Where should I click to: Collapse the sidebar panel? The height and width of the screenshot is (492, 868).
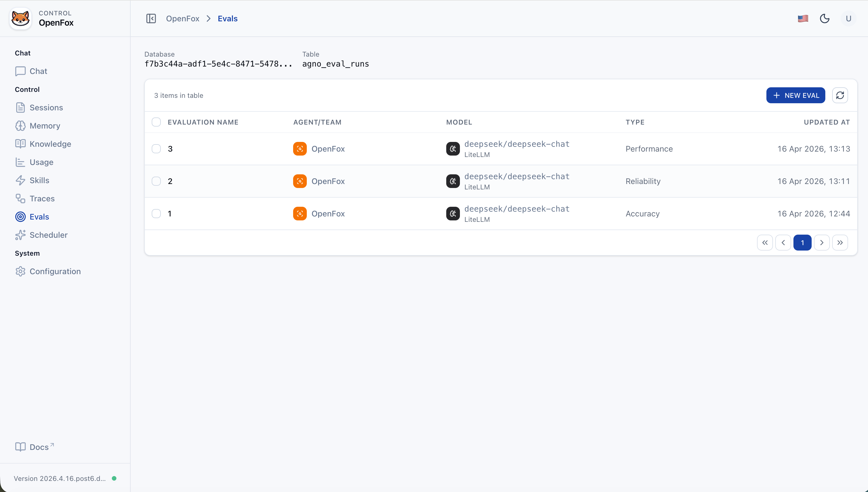151,18
